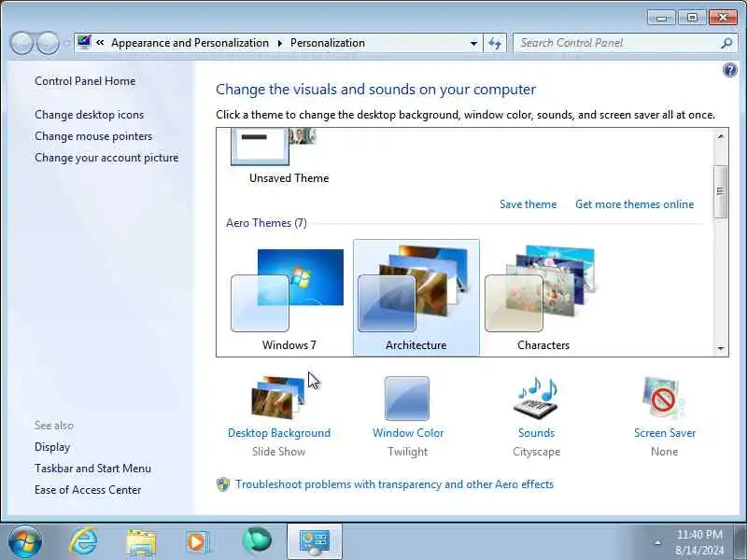
Task: Click the Desktop Background text link
Action: [x=278, y=433]
